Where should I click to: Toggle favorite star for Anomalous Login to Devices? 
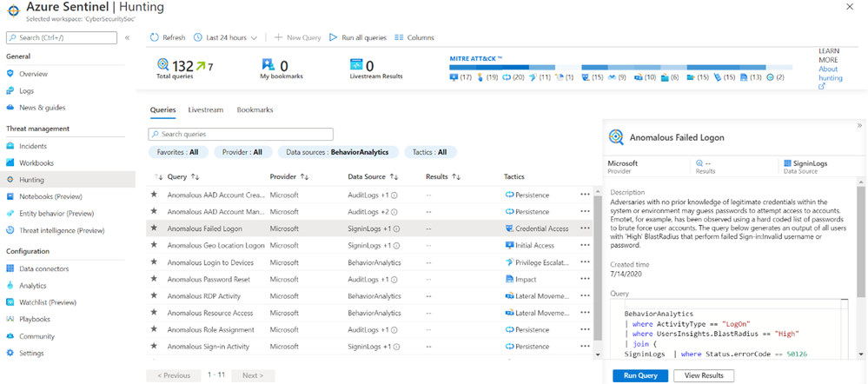click(x=155, y=262)
